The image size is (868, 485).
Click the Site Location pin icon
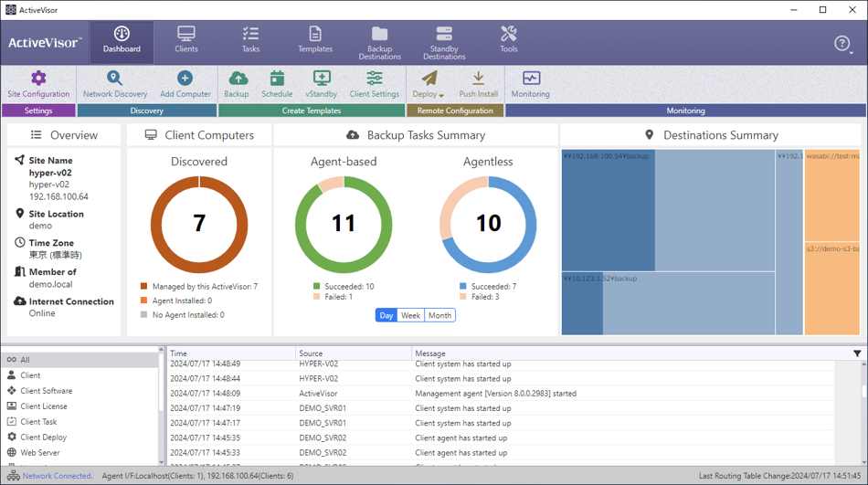pyautogui.click(x=19, y=214)
